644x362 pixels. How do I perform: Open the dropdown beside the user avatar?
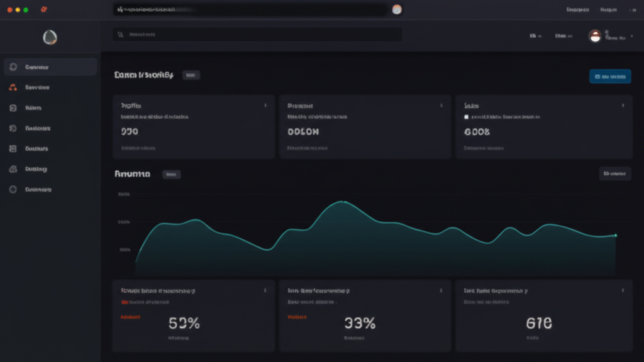pyautogui.click(x=631, y=36)
